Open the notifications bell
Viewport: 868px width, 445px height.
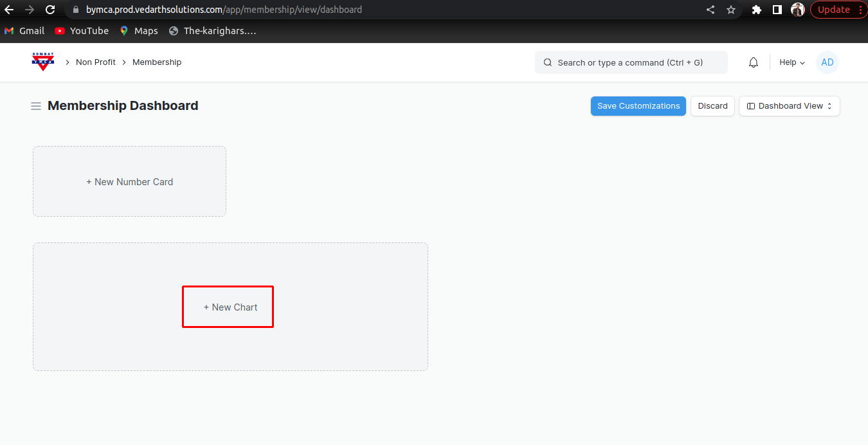pyautogui.click(x=754, y=62)
